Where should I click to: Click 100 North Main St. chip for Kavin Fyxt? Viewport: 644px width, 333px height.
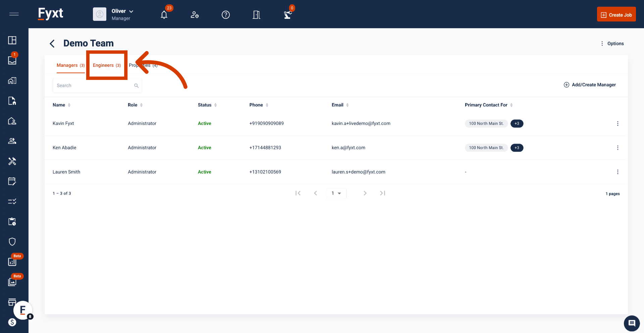486,124
